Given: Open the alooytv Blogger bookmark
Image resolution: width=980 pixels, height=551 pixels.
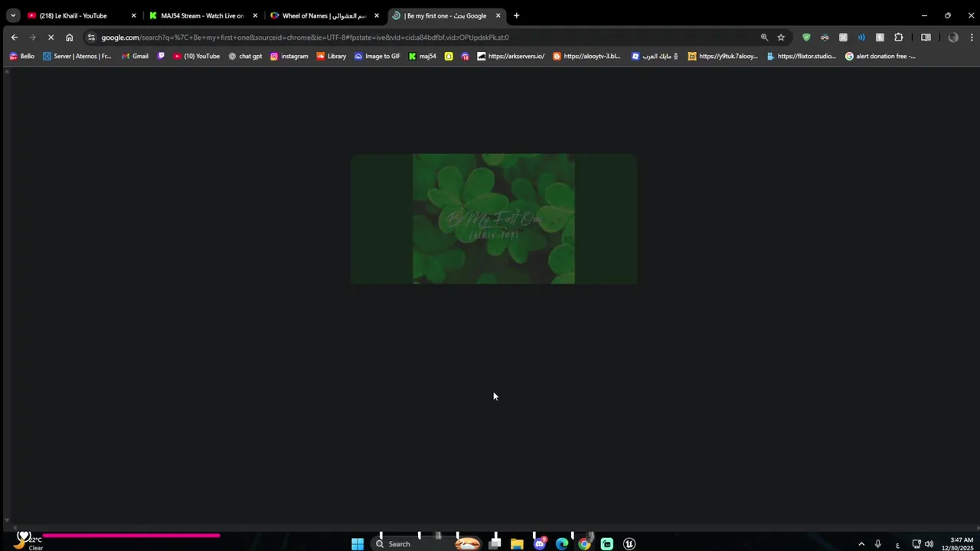Looking at the screenshot, I should 587,56.
